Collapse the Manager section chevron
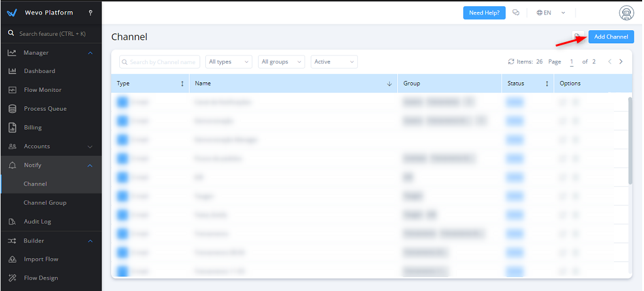The width and height of the screenshot is (644, 291). click(x=91, y=53)
